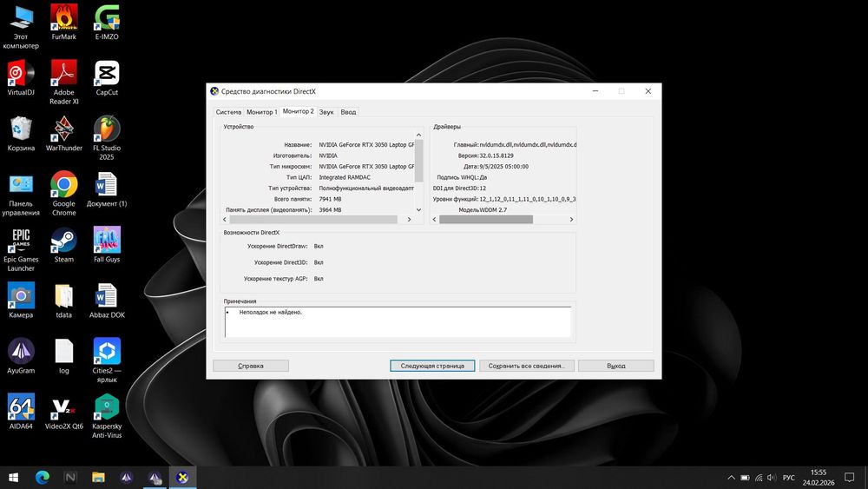The height and width of the screenshot is (489, 868).
Task: Select the Этот компьютер desktop icon
Action: click(21, 27)
